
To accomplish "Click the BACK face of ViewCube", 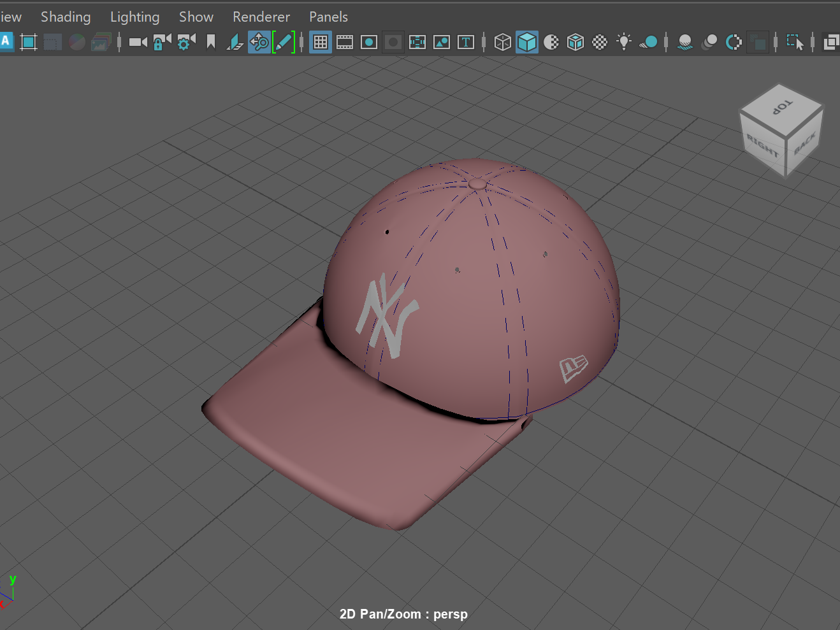I will coord(805,144).
